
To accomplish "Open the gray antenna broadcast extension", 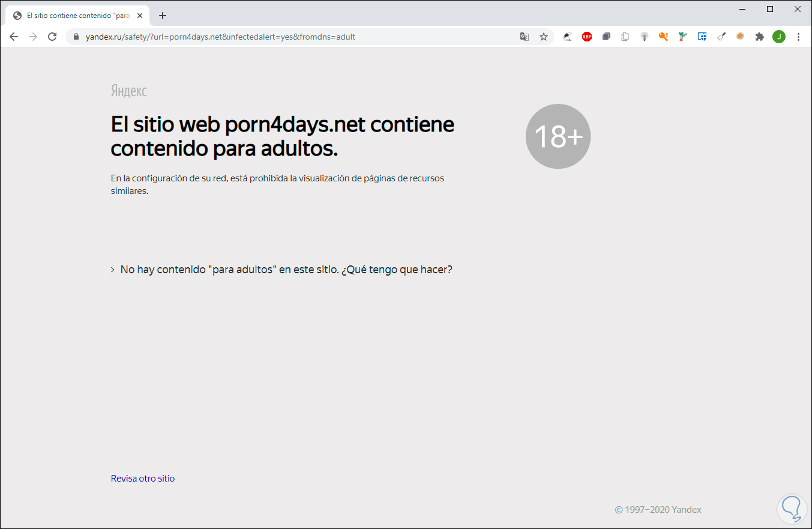I will [645, 37].
